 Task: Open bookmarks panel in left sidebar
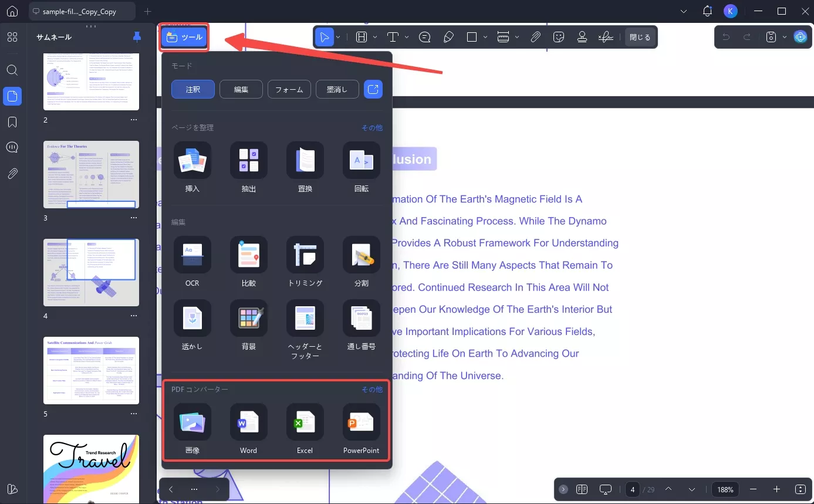(x=12, y=122)
